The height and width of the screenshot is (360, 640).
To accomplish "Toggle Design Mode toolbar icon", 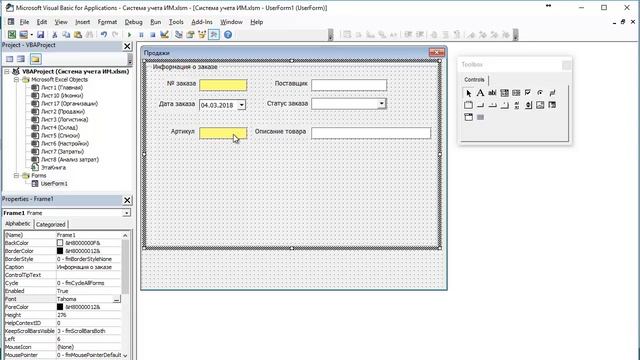I will (164, 35).
